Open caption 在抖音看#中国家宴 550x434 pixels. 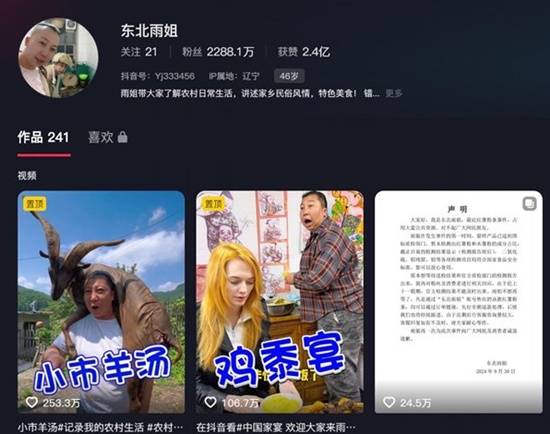(x=276, y=428)
